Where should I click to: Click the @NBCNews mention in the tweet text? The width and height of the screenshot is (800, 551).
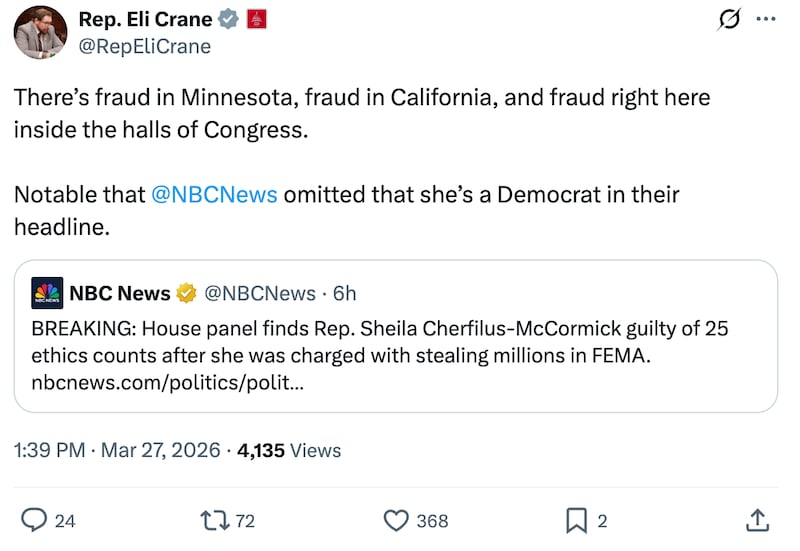[x=214, y=194]
